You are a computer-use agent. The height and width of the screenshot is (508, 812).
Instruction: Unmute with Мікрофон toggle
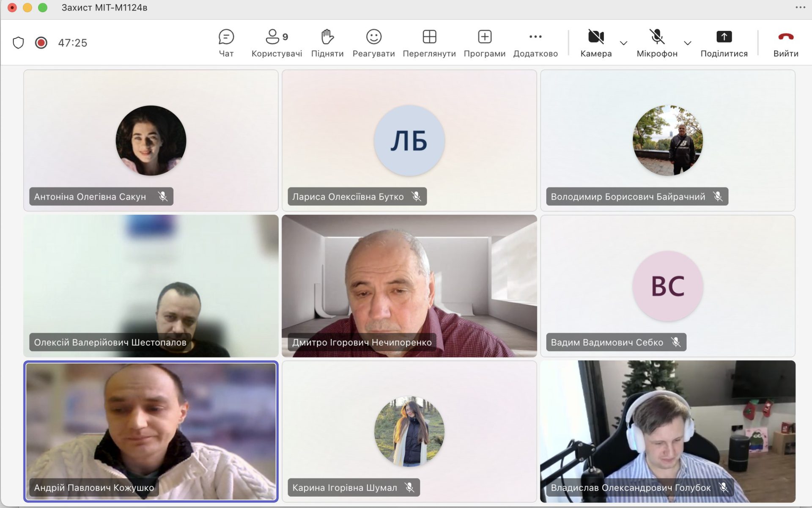click(656, 37)
